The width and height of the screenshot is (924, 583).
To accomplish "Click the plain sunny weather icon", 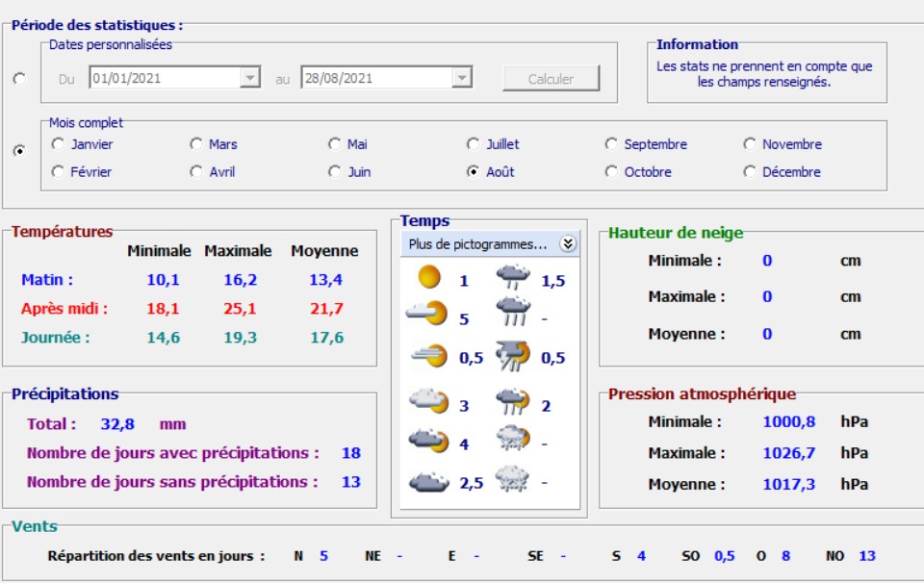I will (x=428, y=279).
